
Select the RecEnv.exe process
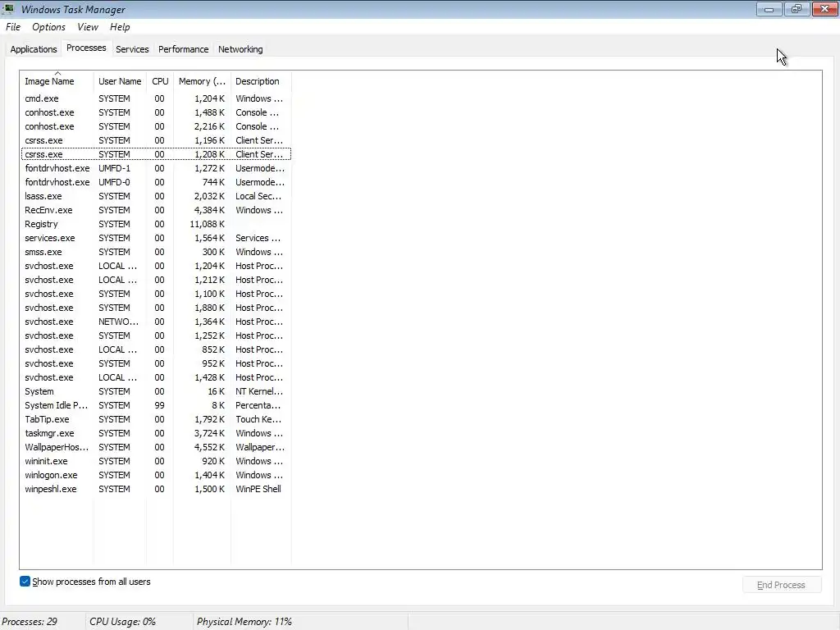coord(156,210)
